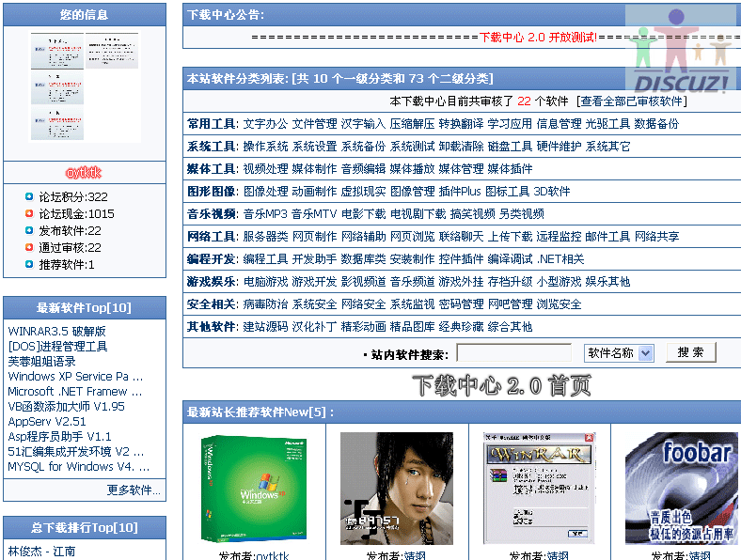
Task: Click the 搜索 button
Action: pos(690,352)
